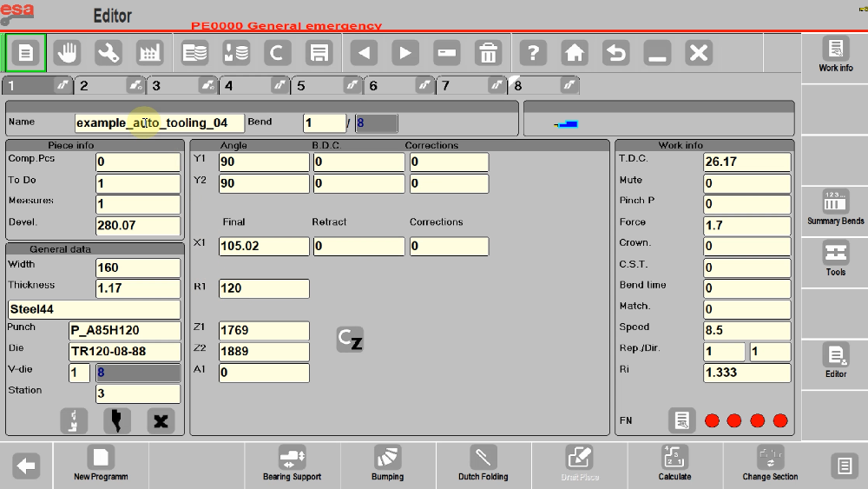
Task: Switch to bend tab 6
Action: [399, 85]
